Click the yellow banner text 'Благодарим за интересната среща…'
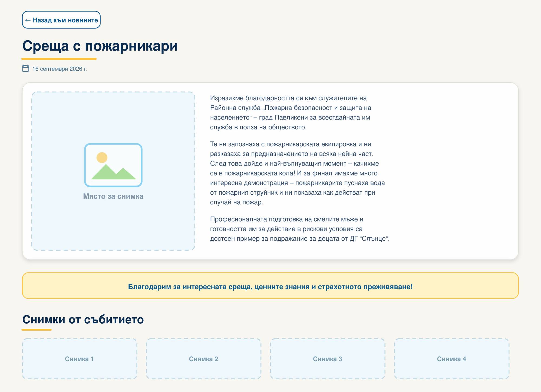 click(x=270, y=287)
